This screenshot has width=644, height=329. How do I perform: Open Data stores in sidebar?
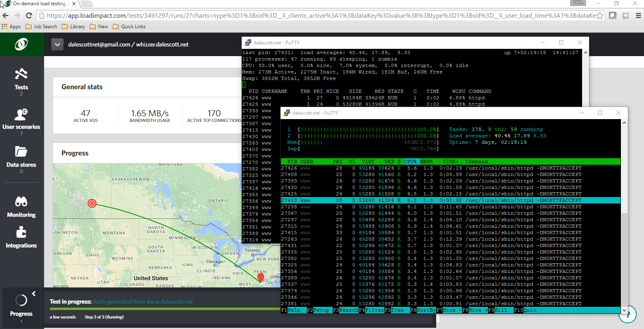coord(21,160)
